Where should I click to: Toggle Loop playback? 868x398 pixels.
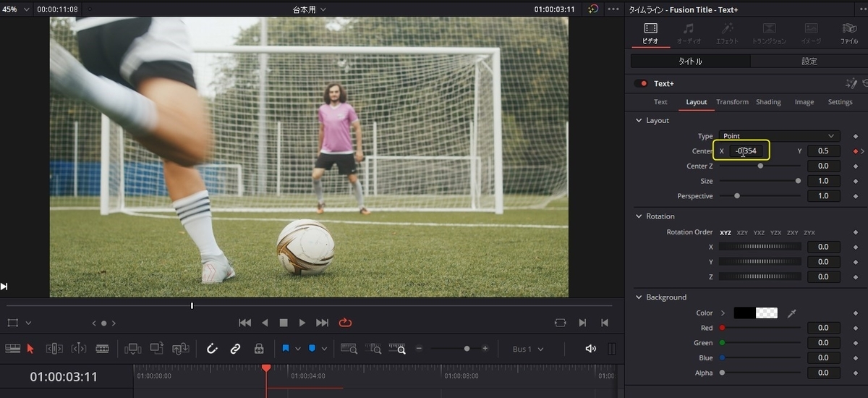345,323
